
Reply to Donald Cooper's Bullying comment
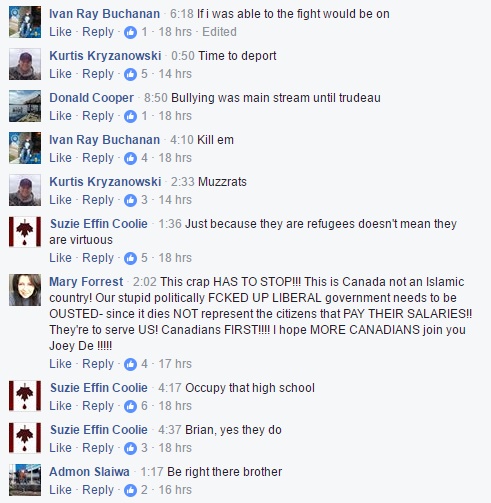[98, 116]
